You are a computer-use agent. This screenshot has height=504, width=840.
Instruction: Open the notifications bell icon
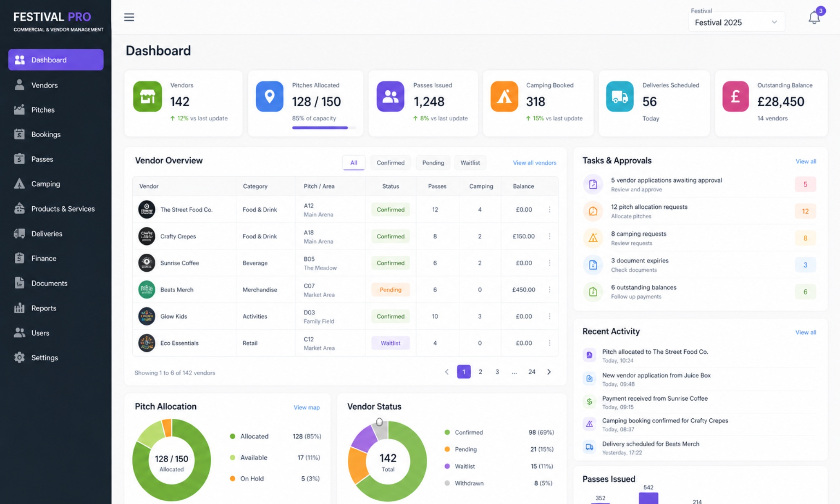coord(814,18)
